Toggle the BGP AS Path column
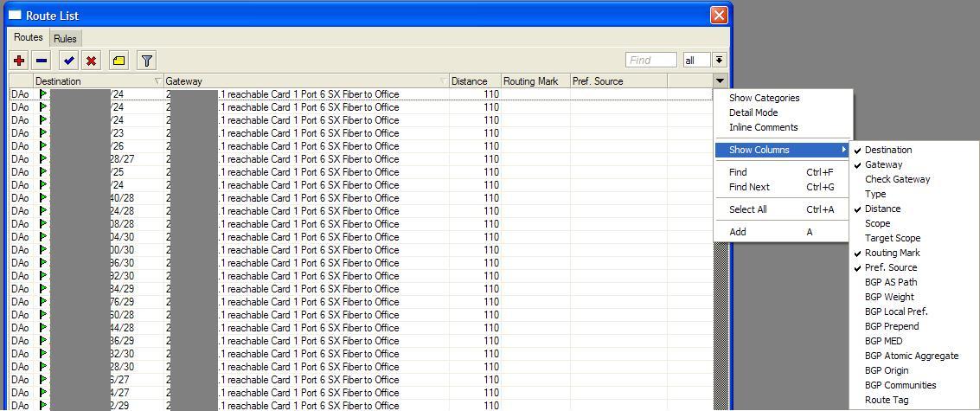This screenshot has width=980, height=411. click(x=891, y=282)
